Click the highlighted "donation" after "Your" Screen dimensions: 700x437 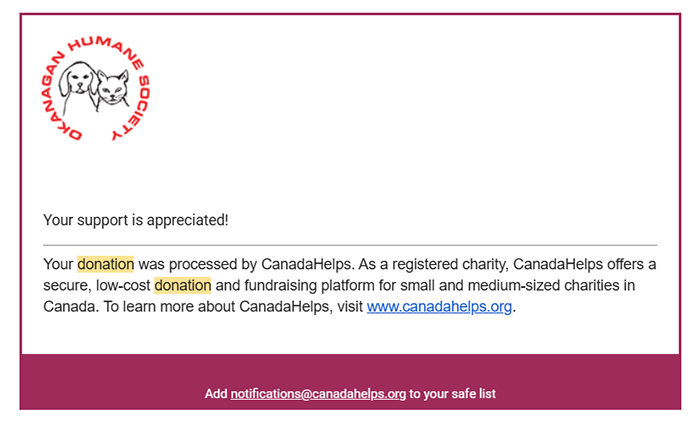105,265
